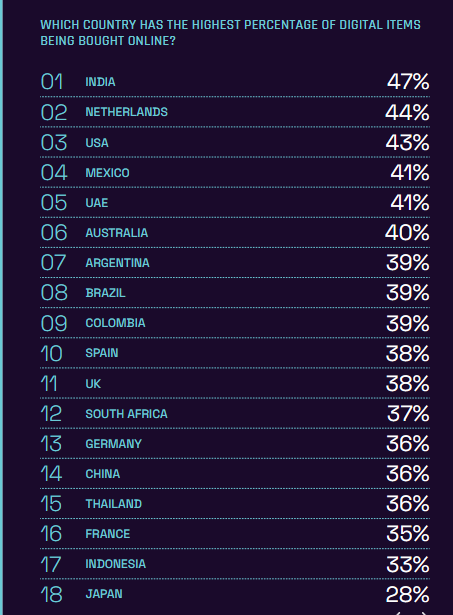Select the Netherlands row label
Image resolution: width=453 pixels, height=615 pixels.
127,112
